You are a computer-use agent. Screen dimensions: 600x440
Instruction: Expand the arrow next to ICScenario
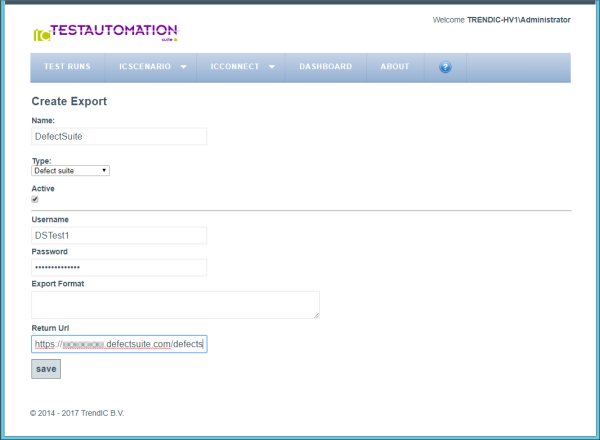tap(183, 67)
